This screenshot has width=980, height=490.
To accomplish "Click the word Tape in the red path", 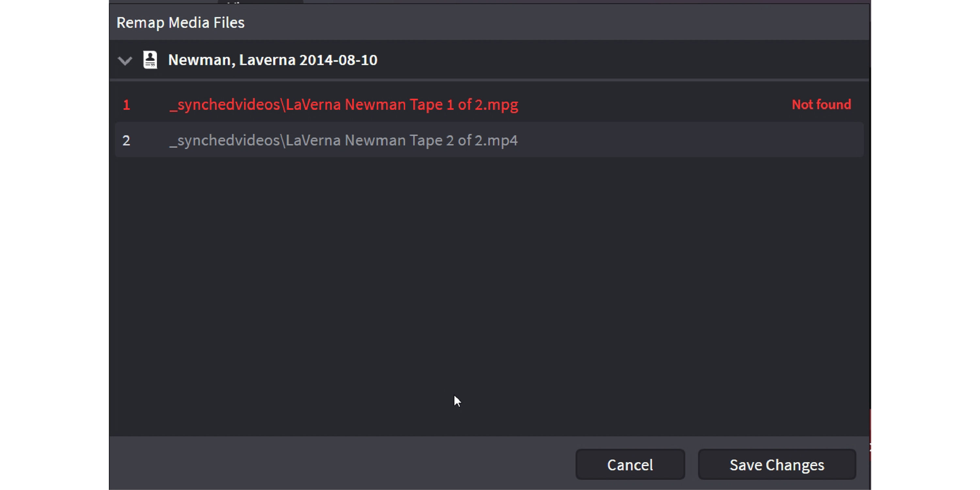I will 426,104.
